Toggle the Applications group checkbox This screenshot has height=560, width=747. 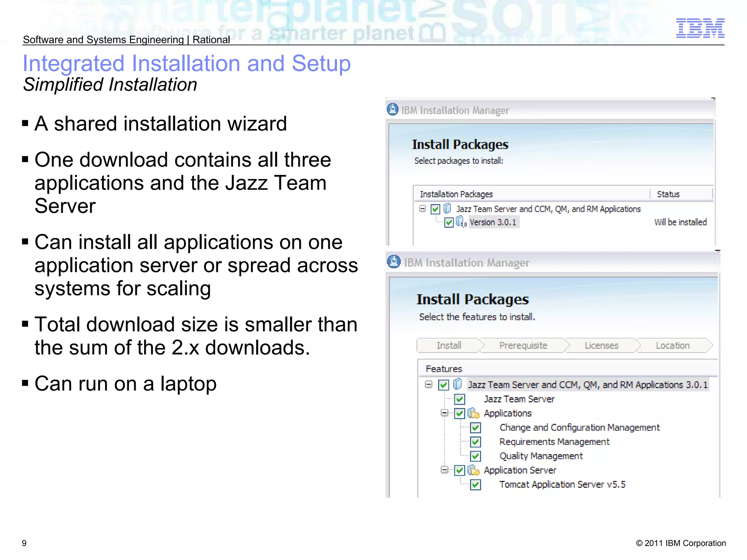click(x=460, y=413)
